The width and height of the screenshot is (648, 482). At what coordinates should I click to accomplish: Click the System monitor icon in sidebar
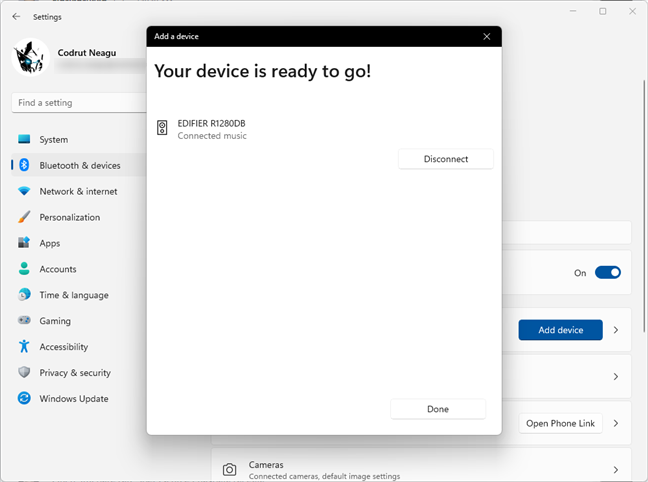[x=24, y=139]
